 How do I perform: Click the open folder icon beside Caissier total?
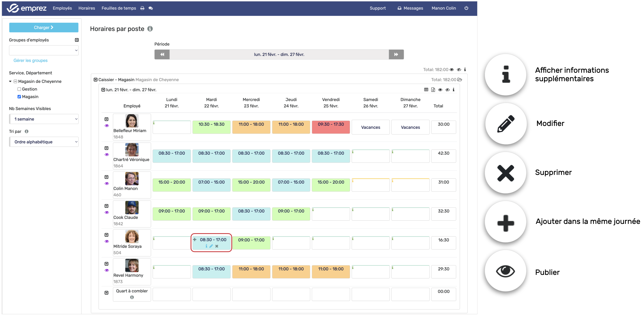point(460,80)
